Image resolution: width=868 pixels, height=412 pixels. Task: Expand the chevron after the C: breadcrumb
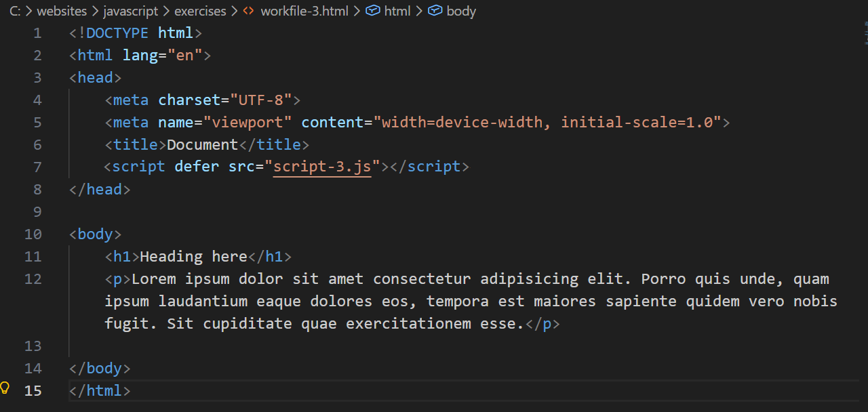click(x=28, y=11)
